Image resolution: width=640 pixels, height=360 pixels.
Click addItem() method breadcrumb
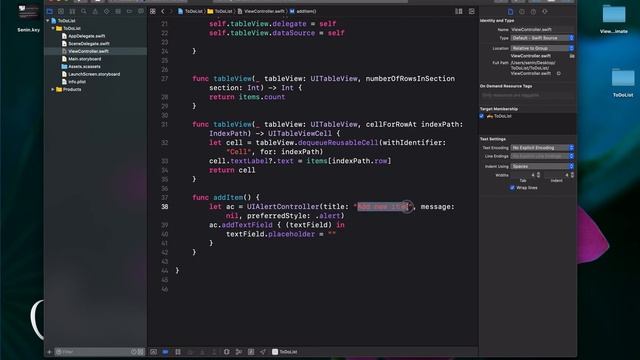(303, 11)
